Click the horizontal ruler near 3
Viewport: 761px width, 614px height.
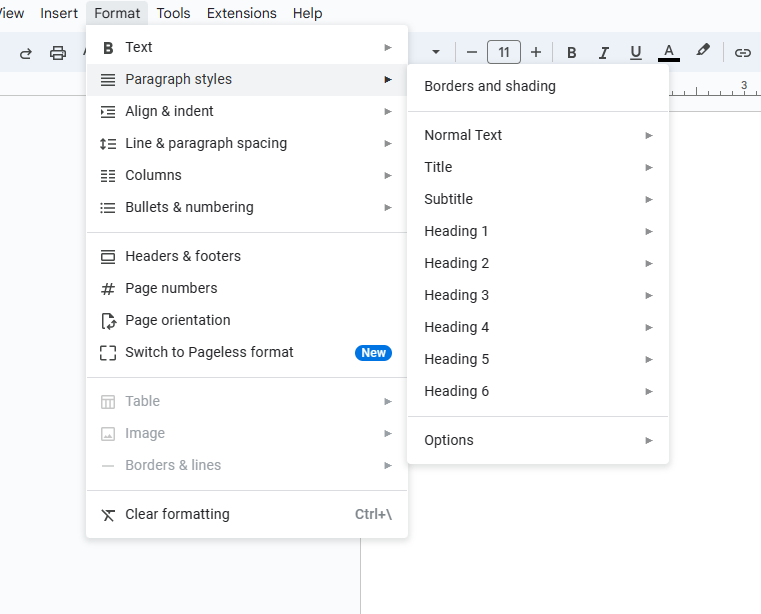pyautogui.click(x=744, y=87)
